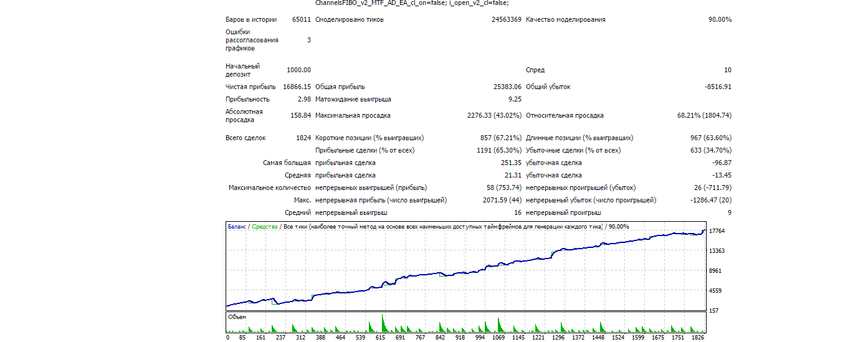The height and width of the screenshot is (342, 868).
Task: Click the Средства legend label in chart
Action: pyautogui.click(x=265, y=227)
